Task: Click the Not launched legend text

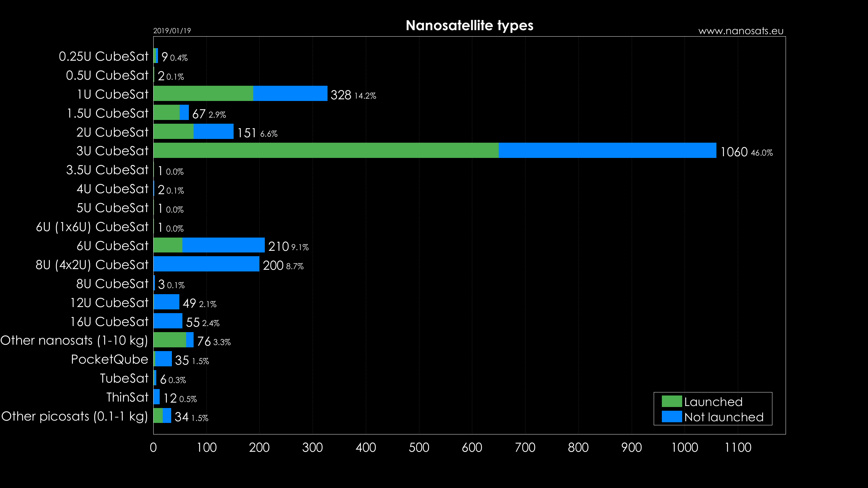Action: click(x=724, y=417)
